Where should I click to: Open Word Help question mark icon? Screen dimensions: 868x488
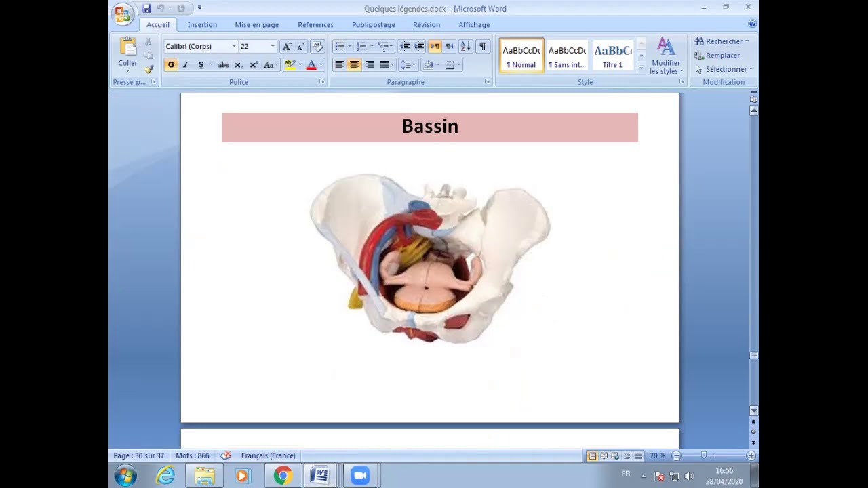(752, 24)
